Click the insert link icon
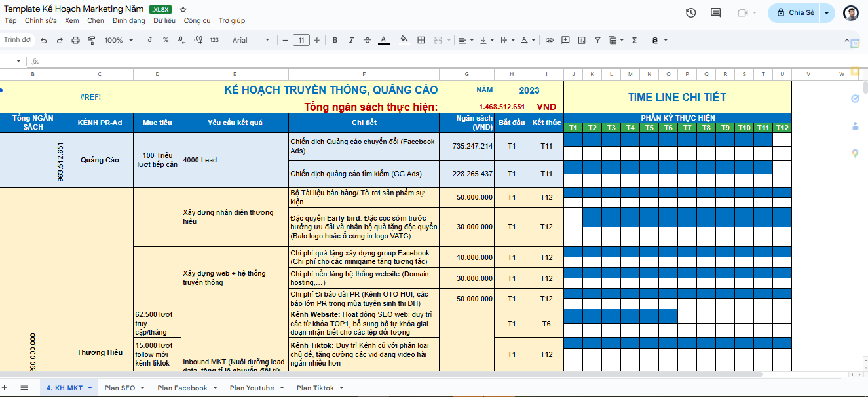 pos(549,40)
